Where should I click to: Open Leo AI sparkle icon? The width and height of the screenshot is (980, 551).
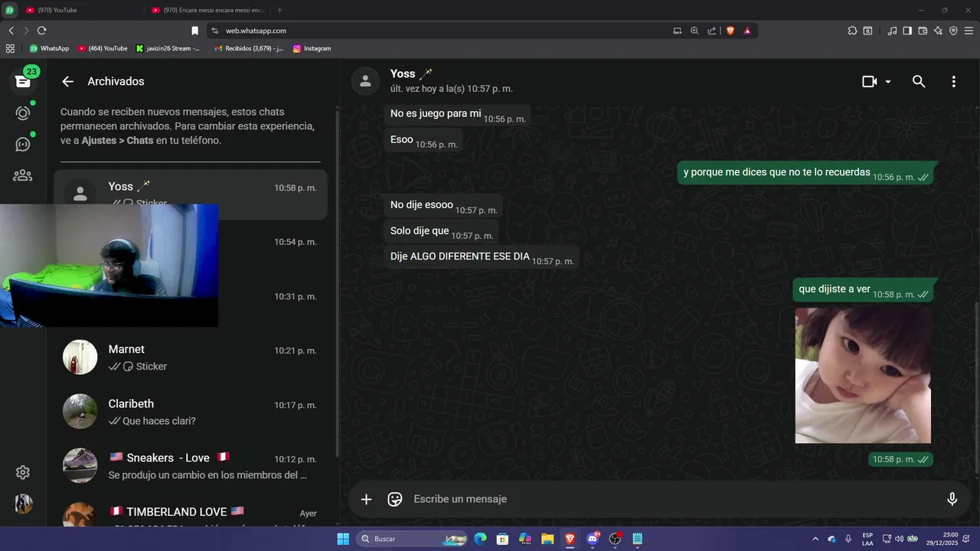point(938,31)
